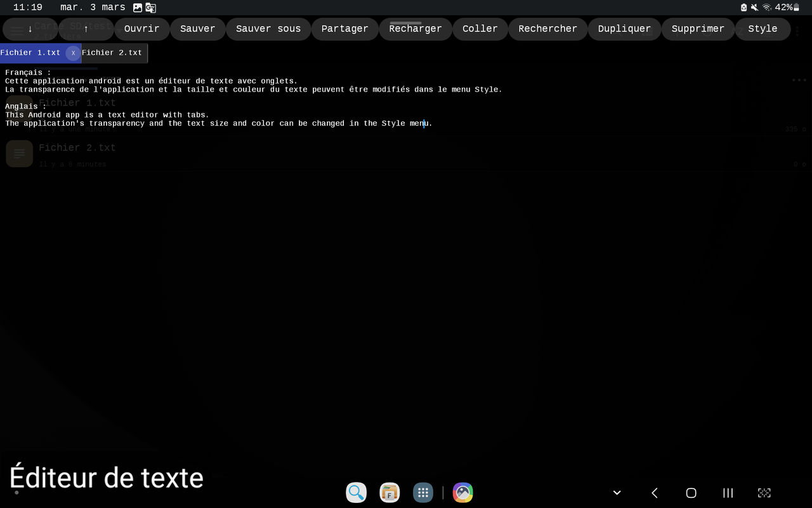Open the colorful gallery app icon
This screenshot has height=508, width=812.
[x=462, y=493]
